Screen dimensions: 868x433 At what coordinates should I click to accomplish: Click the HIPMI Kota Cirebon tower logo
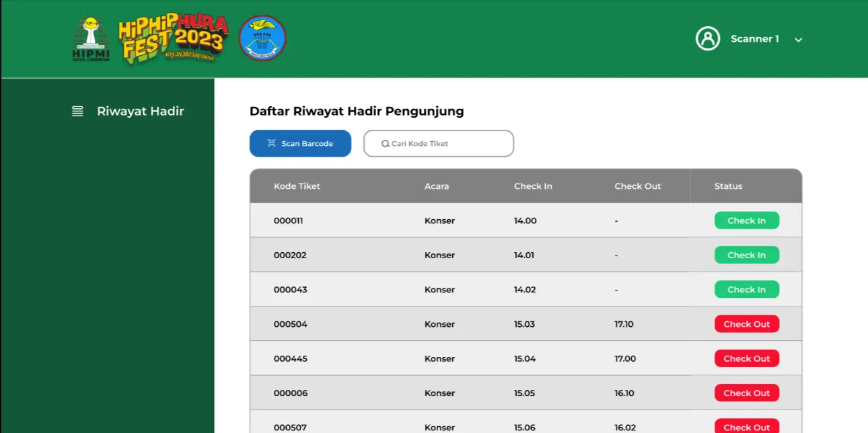pos(90,38)
